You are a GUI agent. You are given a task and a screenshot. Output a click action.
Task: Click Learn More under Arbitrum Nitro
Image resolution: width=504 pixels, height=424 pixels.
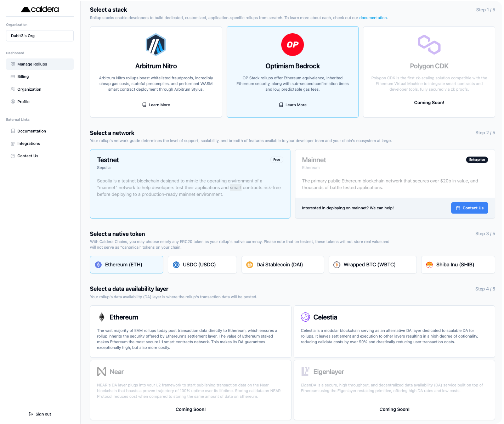156,105
